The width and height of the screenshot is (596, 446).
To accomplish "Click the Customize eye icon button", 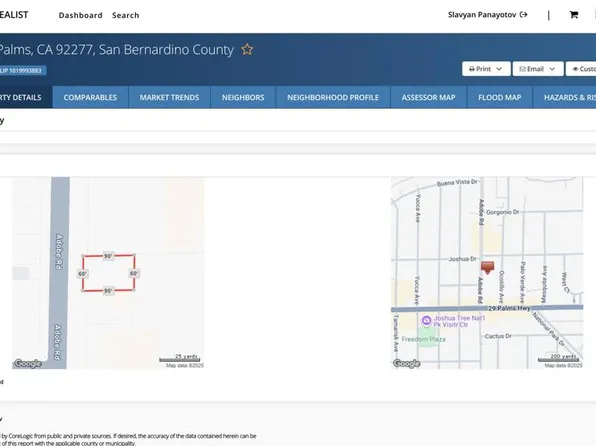I will [582, 69].
